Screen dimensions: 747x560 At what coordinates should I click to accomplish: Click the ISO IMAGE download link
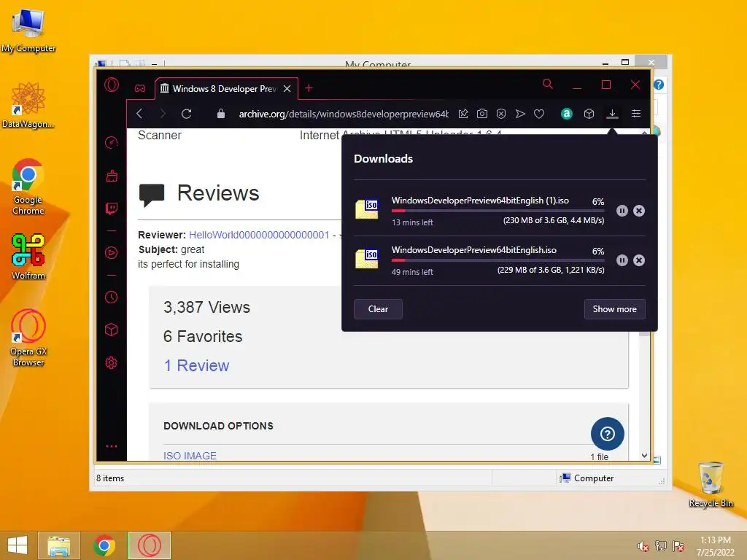click(x=190, y=456)
